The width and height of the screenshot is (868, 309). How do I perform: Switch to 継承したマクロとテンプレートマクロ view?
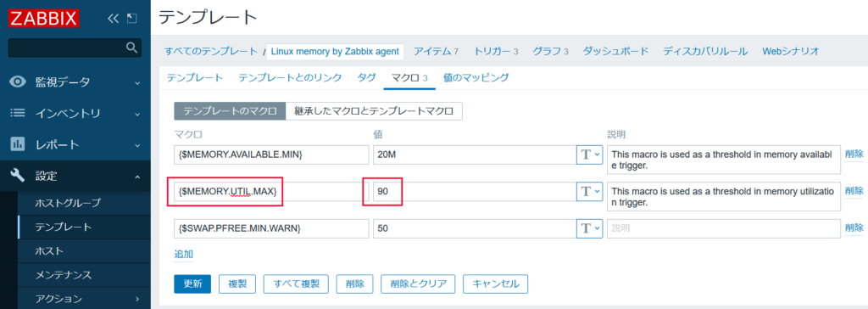coord(374,111)
